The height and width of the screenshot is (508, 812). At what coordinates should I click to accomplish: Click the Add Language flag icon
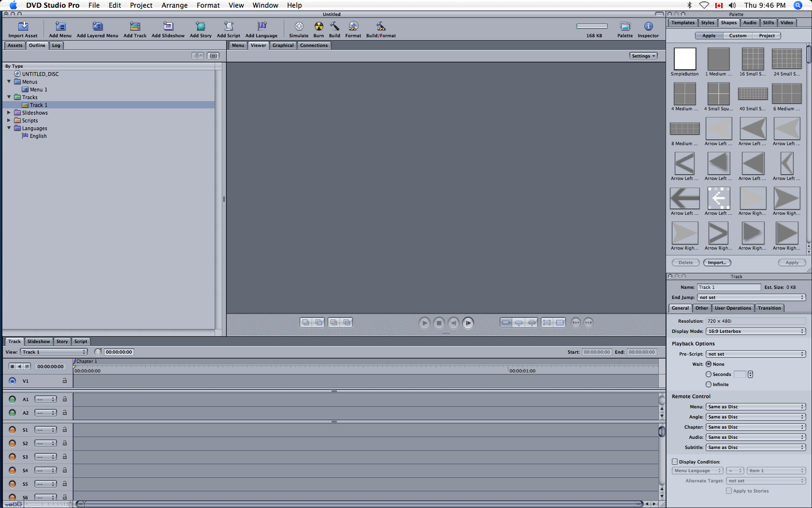(x=261, y=26)
